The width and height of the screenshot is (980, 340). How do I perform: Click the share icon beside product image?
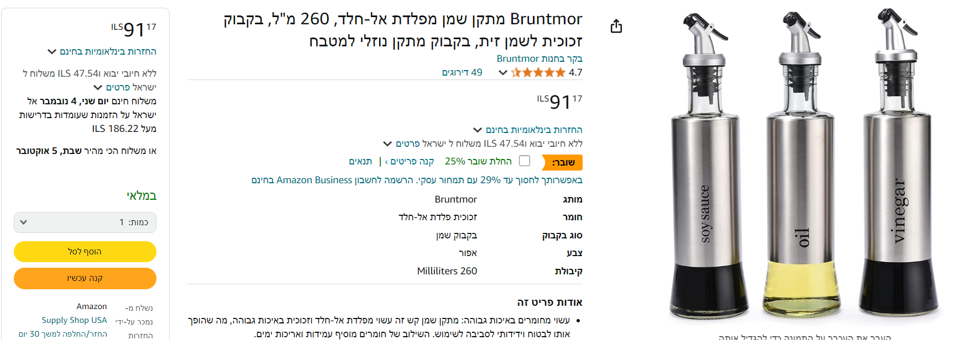point(616,26)
